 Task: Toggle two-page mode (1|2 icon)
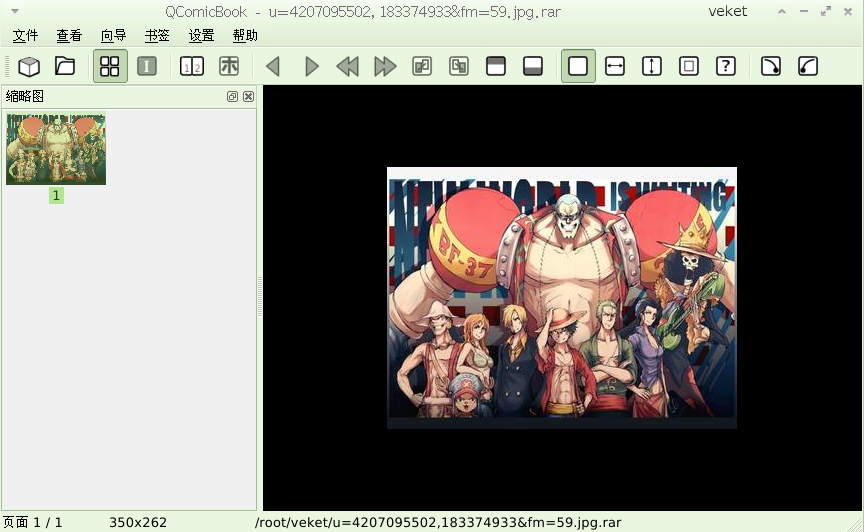click(192, 66)
